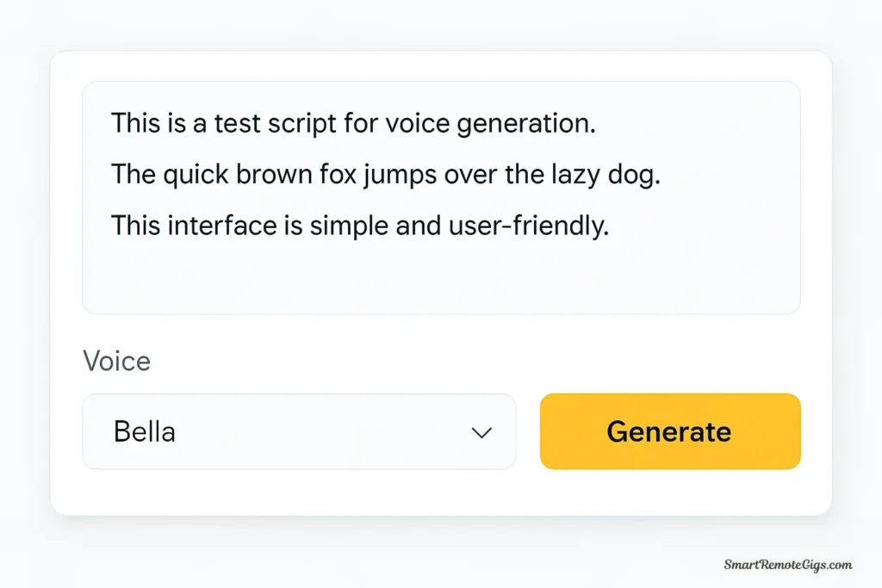This screenshot has width=882, height=588.
Task: Select the expander chevron in the Voice field
Action: tap(482, 432)
